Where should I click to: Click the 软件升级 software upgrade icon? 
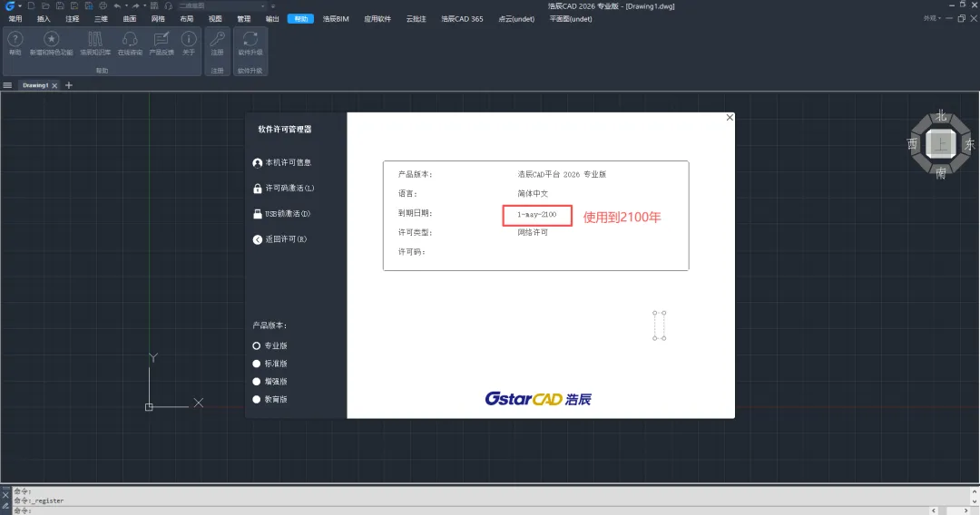(x=250, y=44)
